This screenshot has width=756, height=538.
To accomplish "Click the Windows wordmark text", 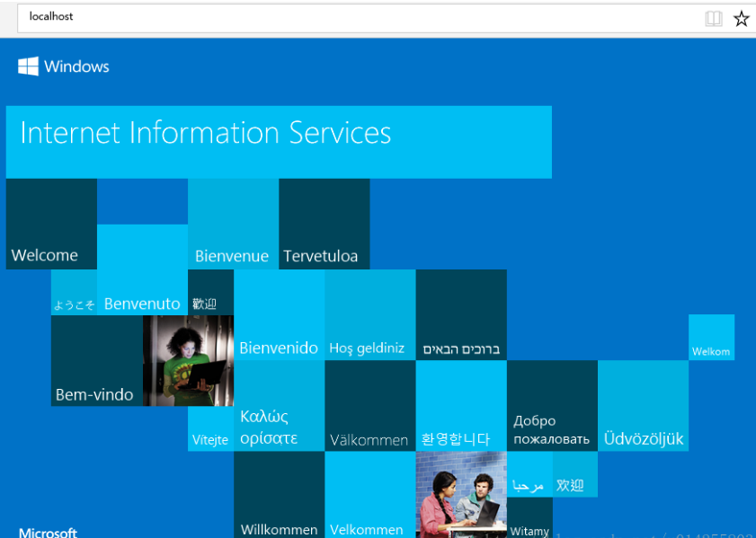I will coord(76,66).
